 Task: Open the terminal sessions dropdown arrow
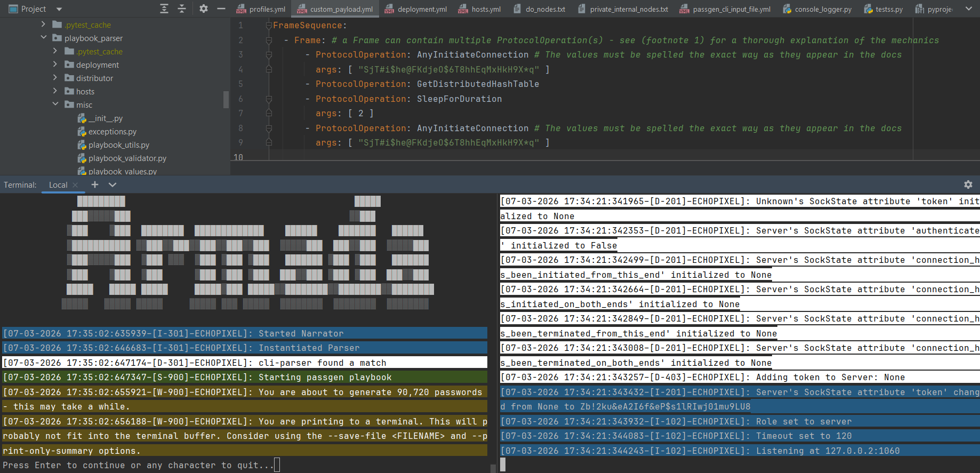click(x=113, y=185)
